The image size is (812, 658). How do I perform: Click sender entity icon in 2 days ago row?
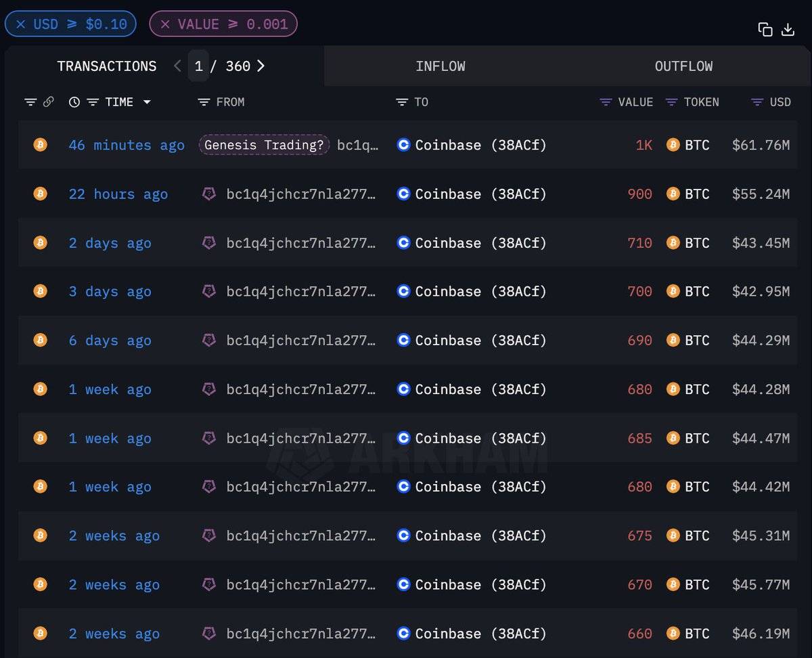pos(209,242)
